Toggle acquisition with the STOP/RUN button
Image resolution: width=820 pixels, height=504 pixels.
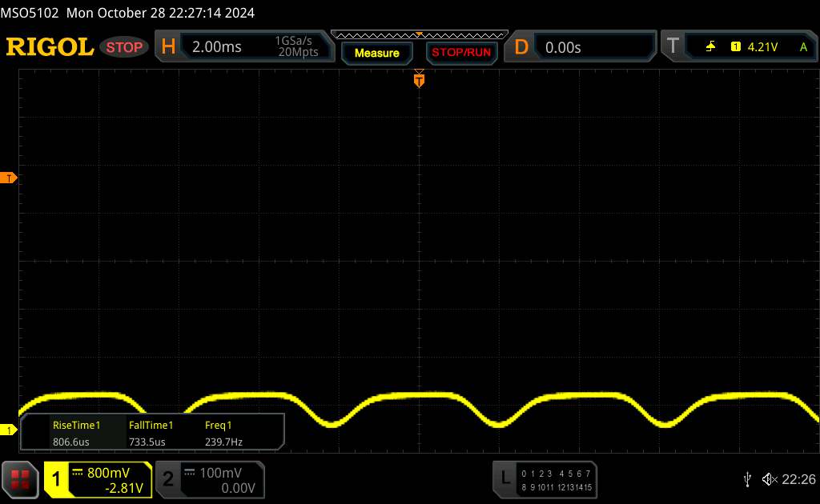[x=460, y=53]
